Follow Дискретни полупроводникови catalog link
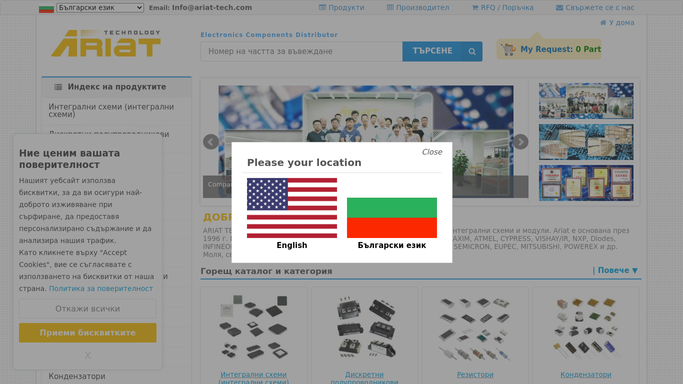The image size is (683, 384). 365,377
